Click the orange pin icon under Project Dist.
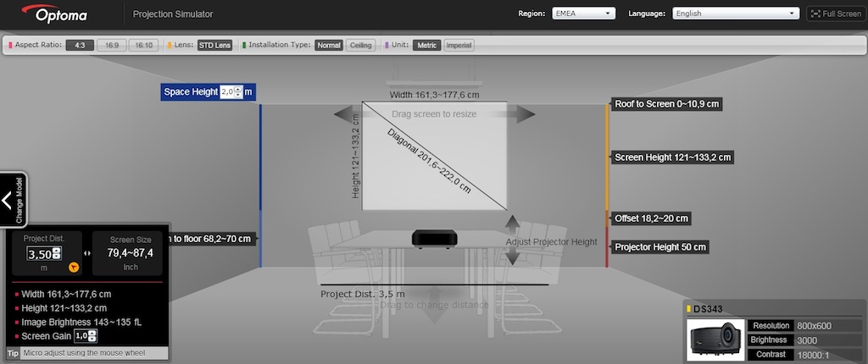The image size is (868, 364). [74, 267]
